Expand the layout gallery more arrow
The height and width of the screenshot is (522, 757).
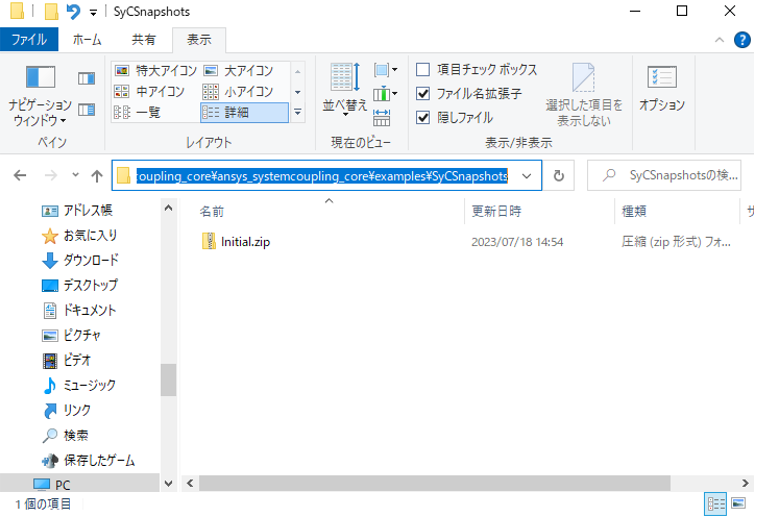tap(297, 112)
